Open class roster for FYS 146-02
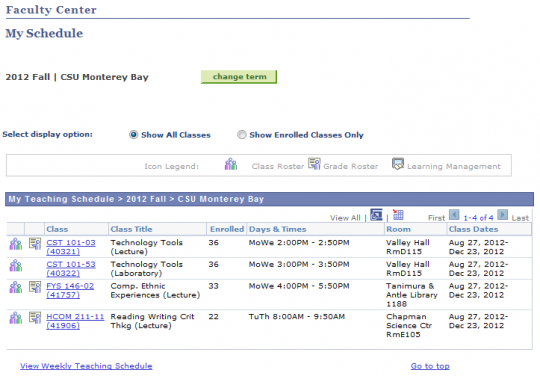 point(15,288)
